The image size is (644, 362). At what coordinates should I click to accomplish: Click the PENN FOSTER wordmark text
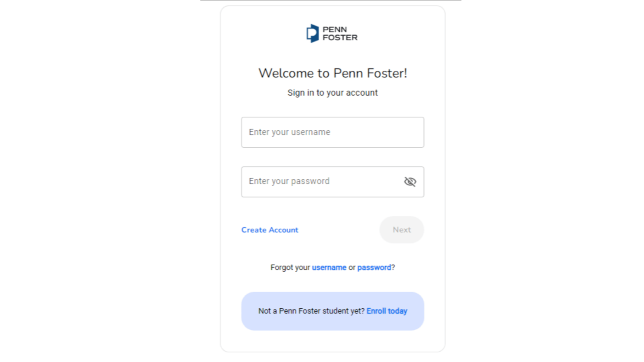click(x=340, y=33)
